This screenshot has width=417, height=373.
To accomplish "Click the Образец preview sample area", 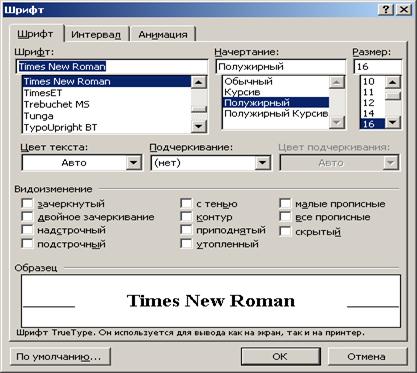I will [211, 301].
